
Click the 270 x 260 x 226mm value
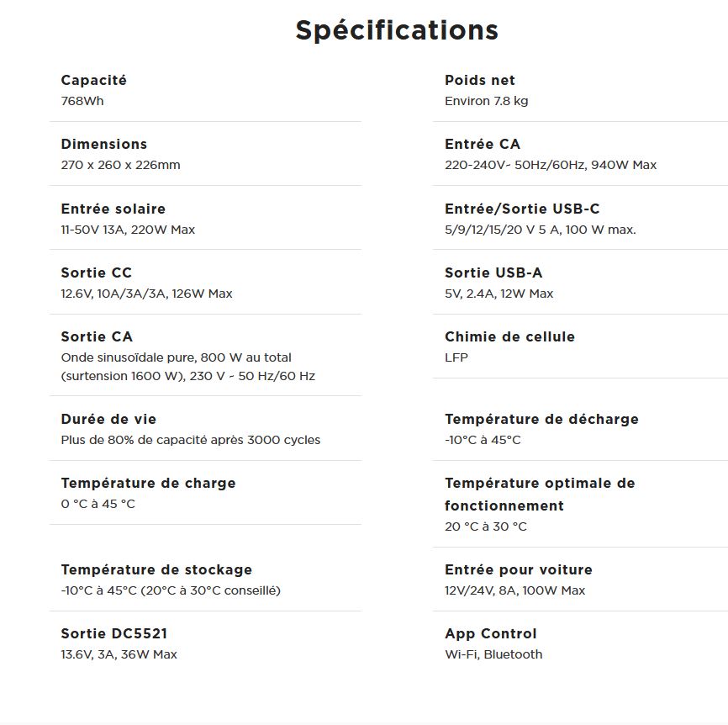coord(120,165)
